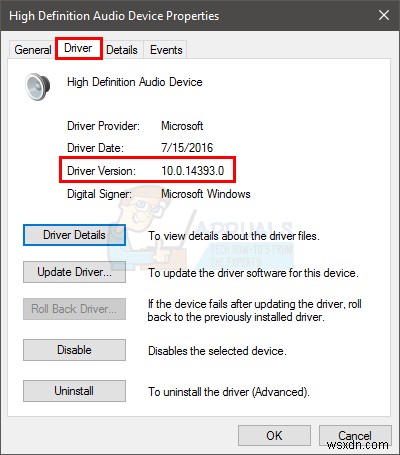This screenshot has height=455, width=400.
Task: Click the Uninstall button
Action: tap(74, 391)
